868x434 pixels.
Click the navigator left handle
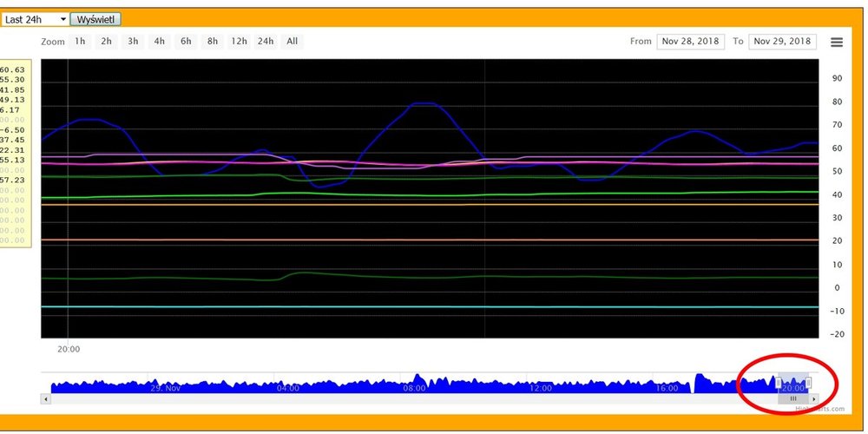point(779,383)
